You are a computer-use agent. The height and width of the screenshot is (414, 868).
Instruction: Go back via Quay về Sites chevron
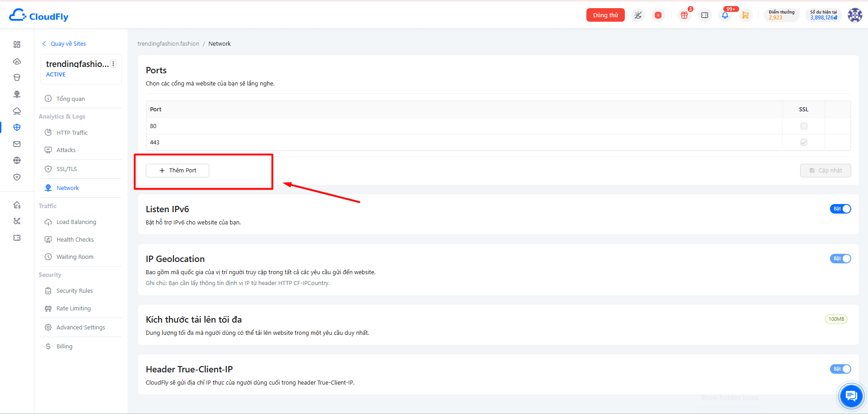pos(44,43)
